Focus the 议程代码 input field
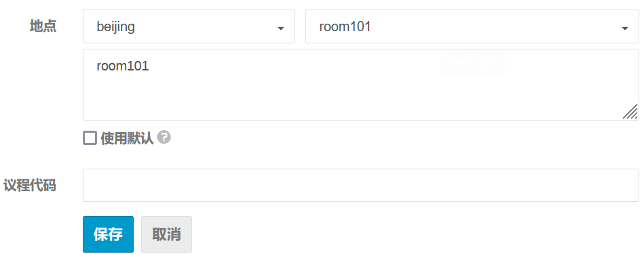The width and height of the screenshot is (644, 254). (360, 185)
